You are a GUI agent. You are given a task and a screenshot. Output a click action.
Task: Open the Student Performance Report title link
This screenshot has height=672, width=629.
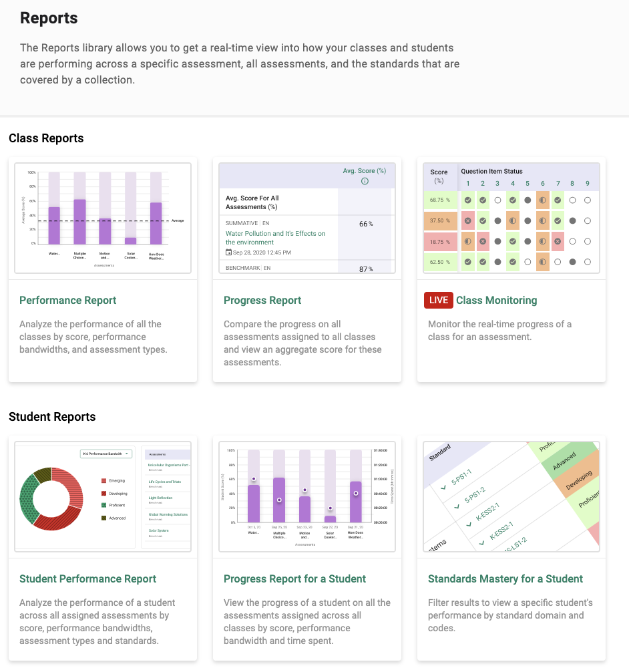point(87,579)
